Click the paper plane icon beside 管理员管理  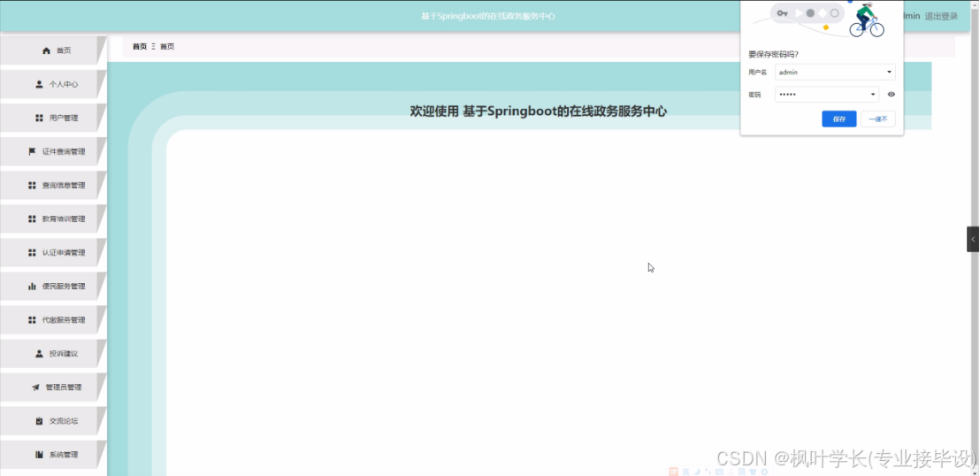(35, 388)
